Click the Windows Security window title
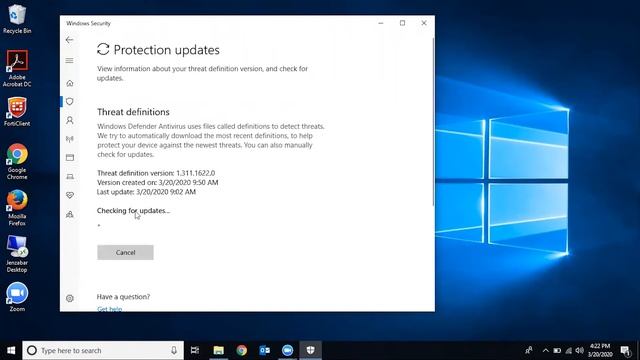The image size is (640, 360). click(x=88, y=23)
